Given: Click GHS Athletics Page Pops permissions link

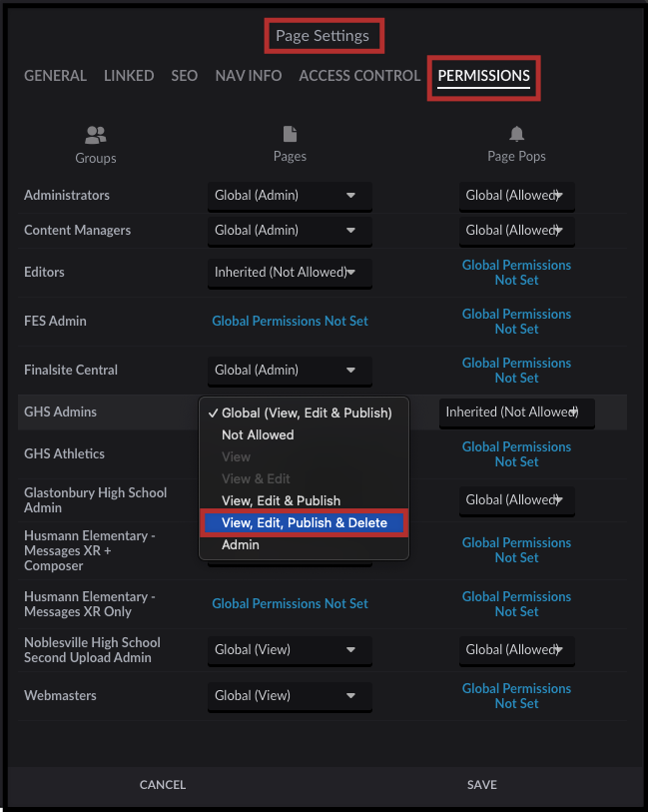Looking at the screenshot, I should [516, 454].
